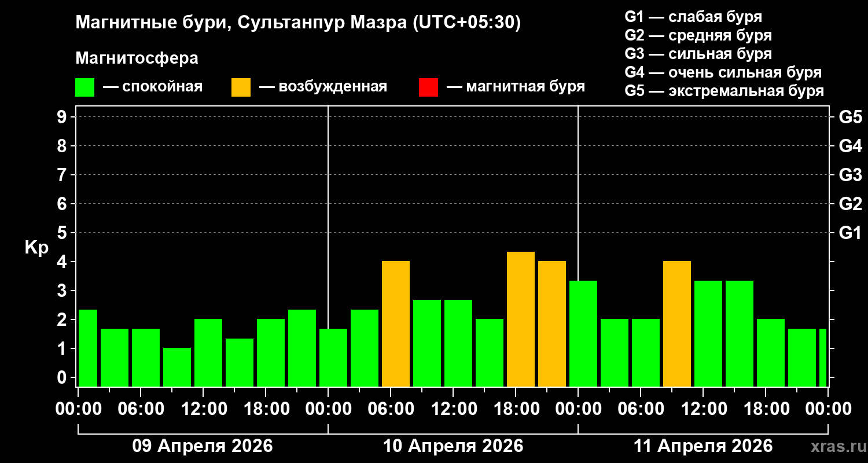Click the «G4 — очень сильная буря» legend line
Viewport: 868px width, 463px height.
[x=723, y=72]
